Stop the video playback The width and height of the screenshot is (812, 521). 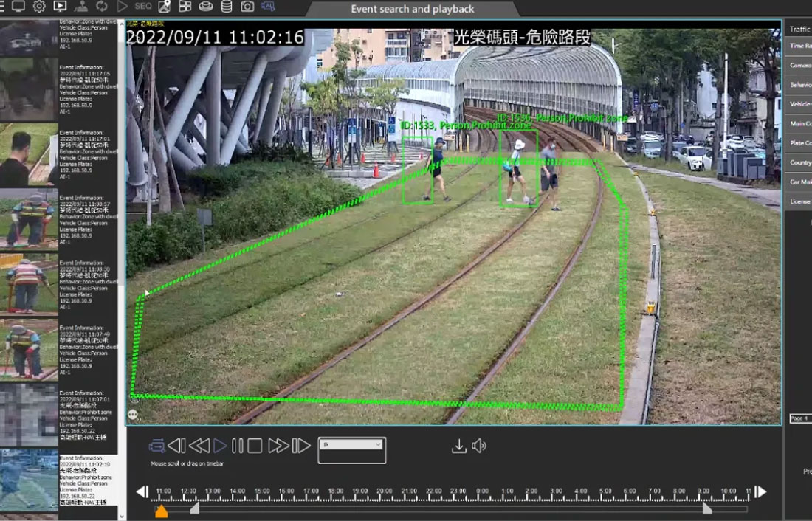(255, 446)
